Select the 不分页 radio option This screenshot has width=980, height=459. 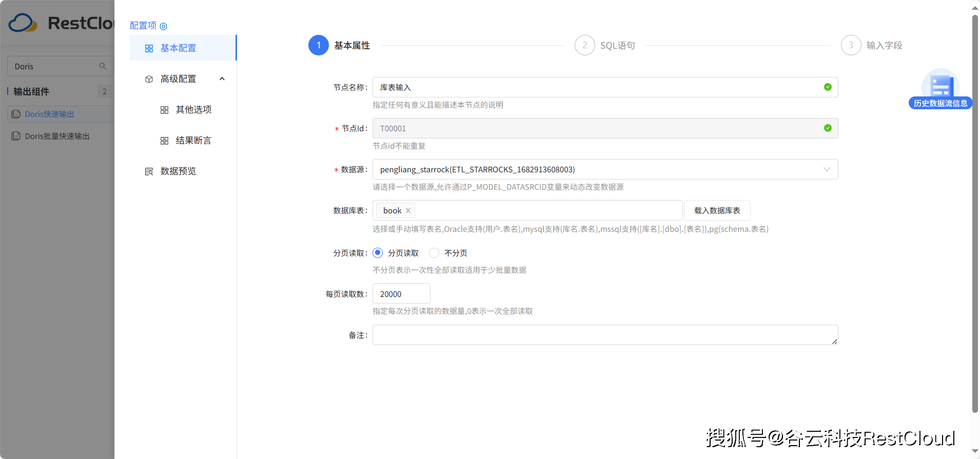click(434, 253)
